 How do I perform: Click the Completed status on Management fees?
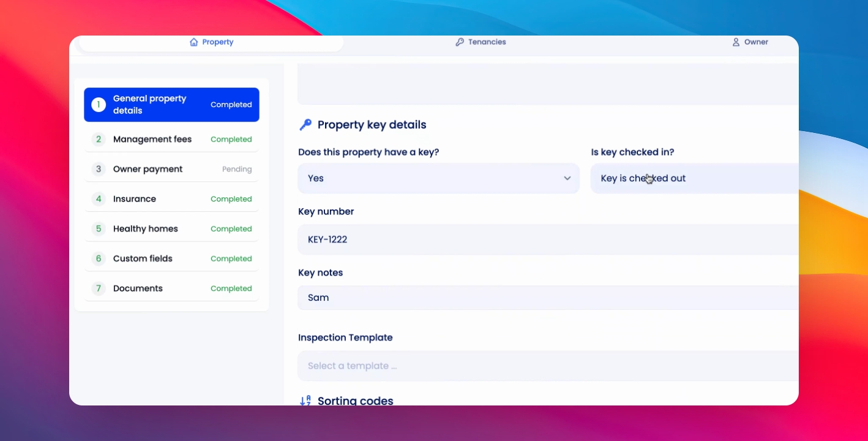(x=231, y=140)
